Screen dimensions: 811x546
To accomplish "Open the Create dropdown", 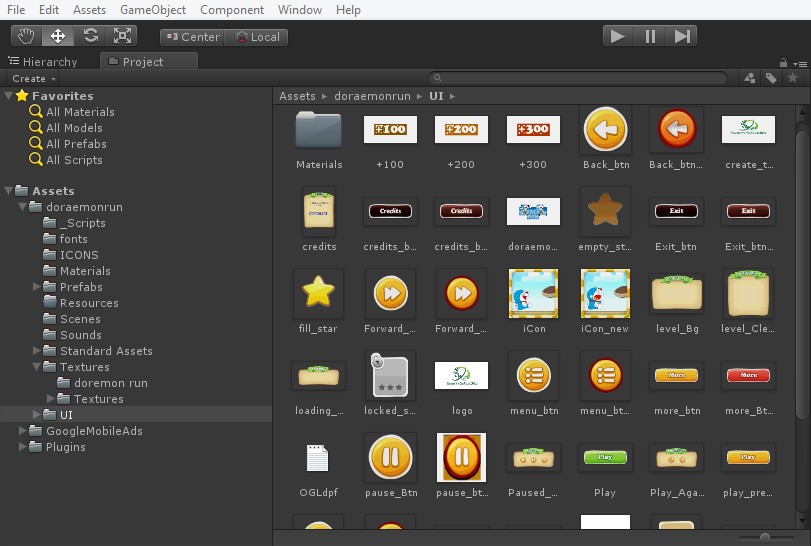I will [x=33, y=78].
